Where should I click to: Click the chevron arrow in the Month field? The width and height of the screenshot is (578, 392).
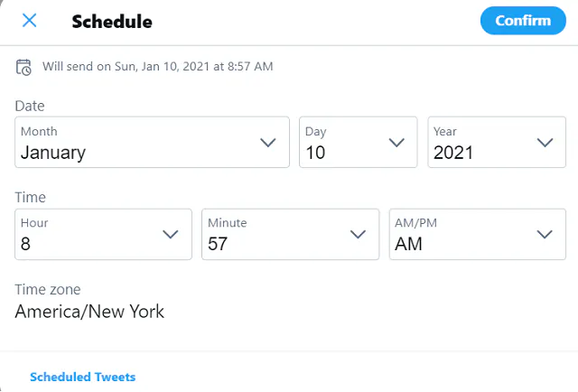[268, 143]
